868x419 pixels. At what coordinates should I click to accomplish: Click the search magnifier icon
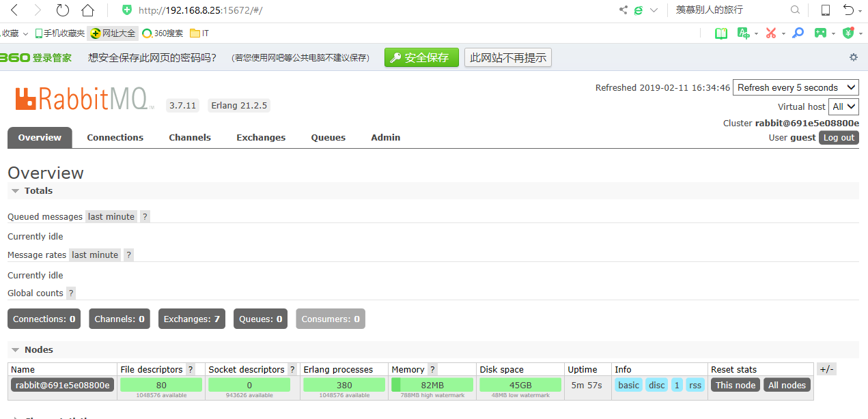pyautogui.click(x=795, y=10)
